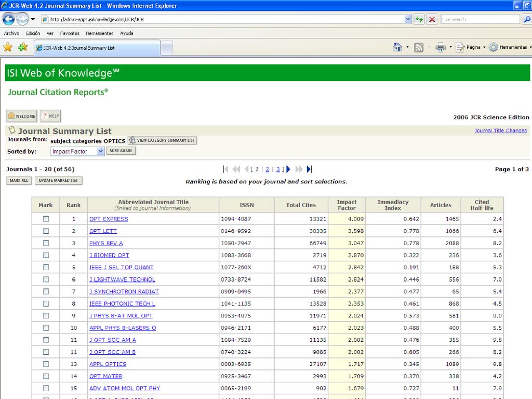The image size is (532, 399).
Task: Open the IEEE PHOTONIC TECH L link
Action: click(122, 303)
